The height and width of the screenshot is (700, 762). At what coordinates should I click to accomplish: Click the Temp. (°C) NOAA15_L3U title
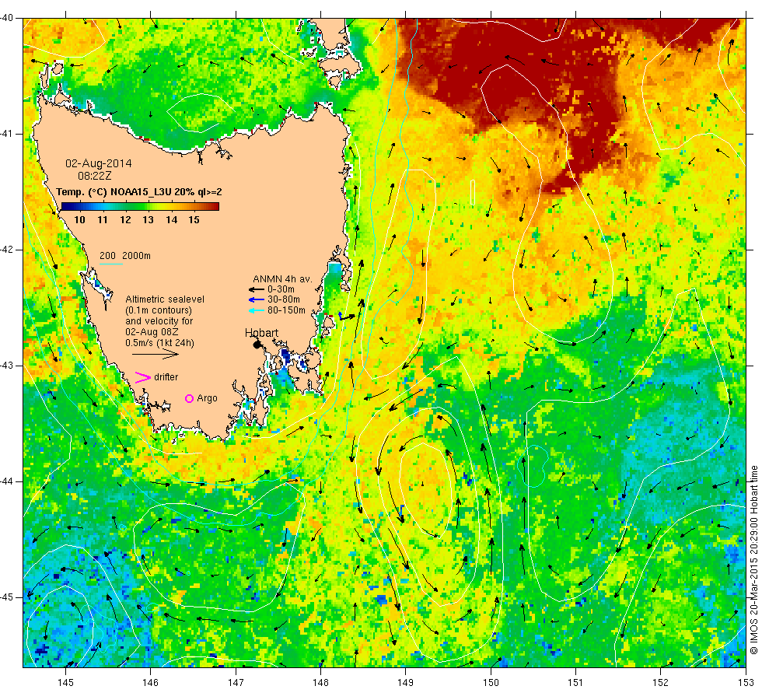point(139,192)
